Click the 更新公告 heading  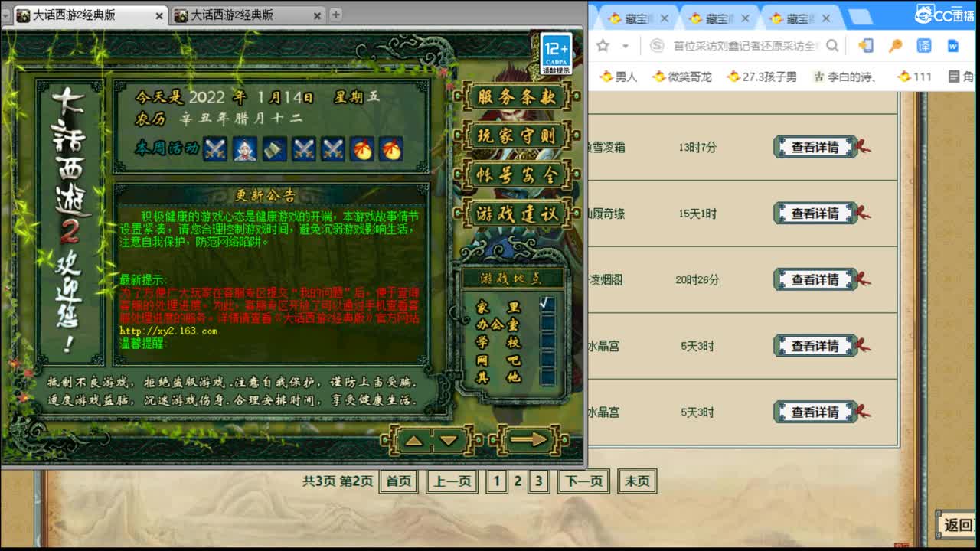[266, 195]
